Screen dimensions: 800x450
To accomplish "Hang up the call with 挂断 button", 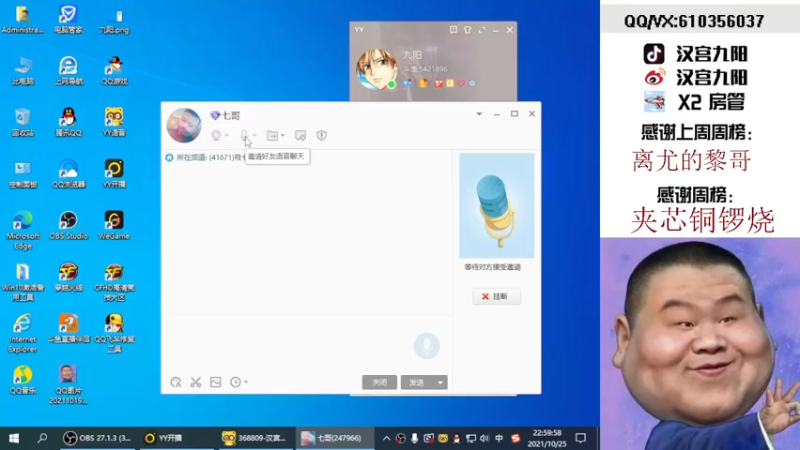I will pyautogui.click(x=496, y=296).
